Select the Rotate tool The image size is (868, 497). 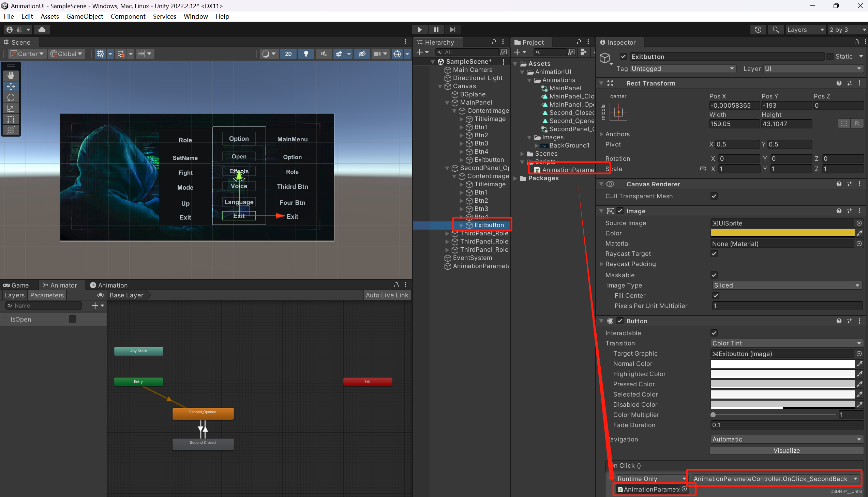pos(11,97)
